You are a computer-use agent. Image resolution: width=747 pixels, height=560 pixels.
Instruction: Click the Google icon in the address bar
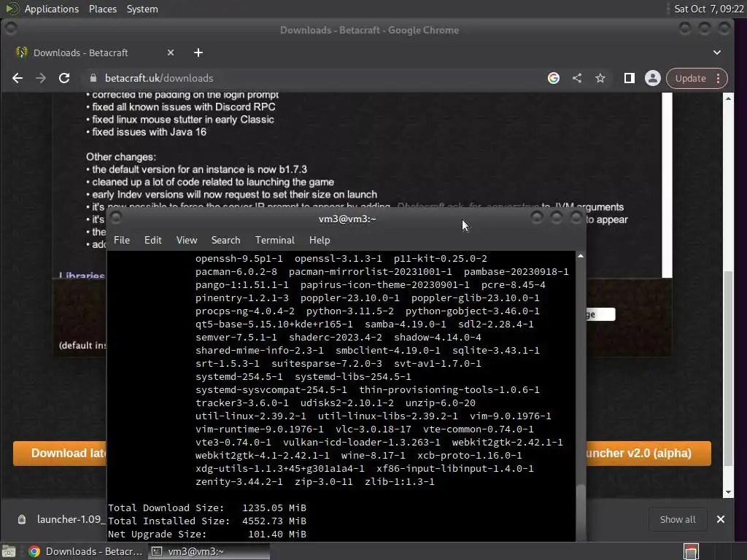pos(554,78)
